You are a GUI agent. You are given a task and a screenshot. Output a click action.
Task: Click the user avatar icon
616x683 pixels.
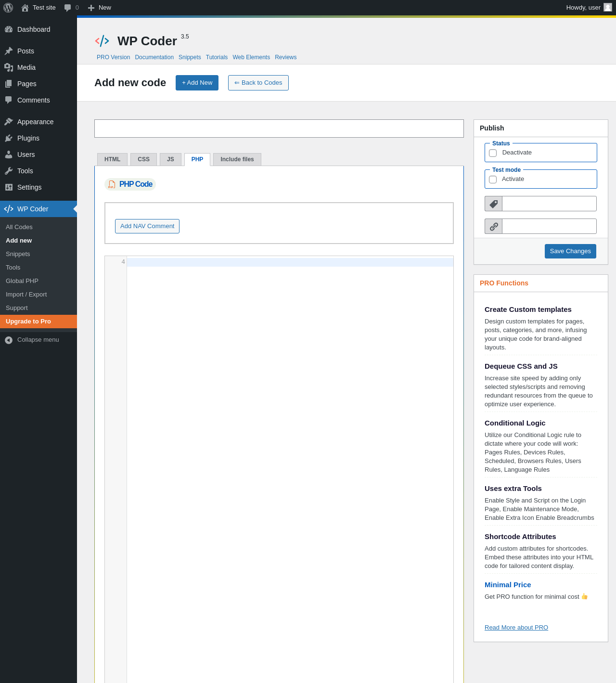[x=608, y=7]
